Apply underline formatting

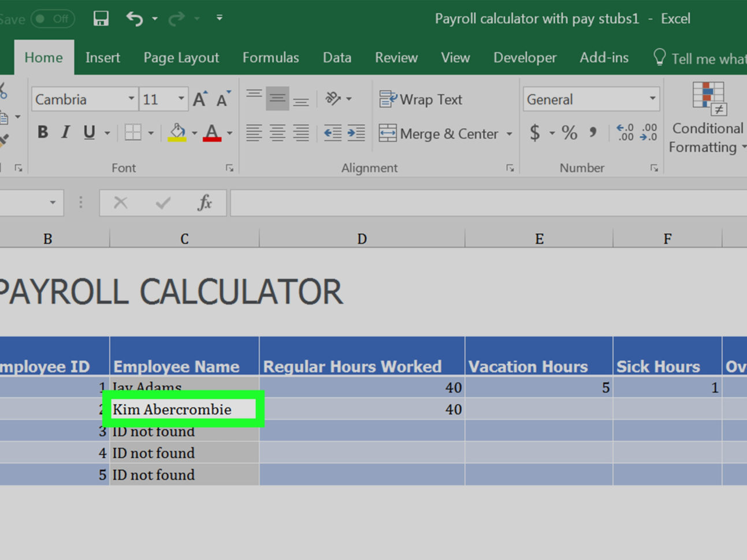88,132
